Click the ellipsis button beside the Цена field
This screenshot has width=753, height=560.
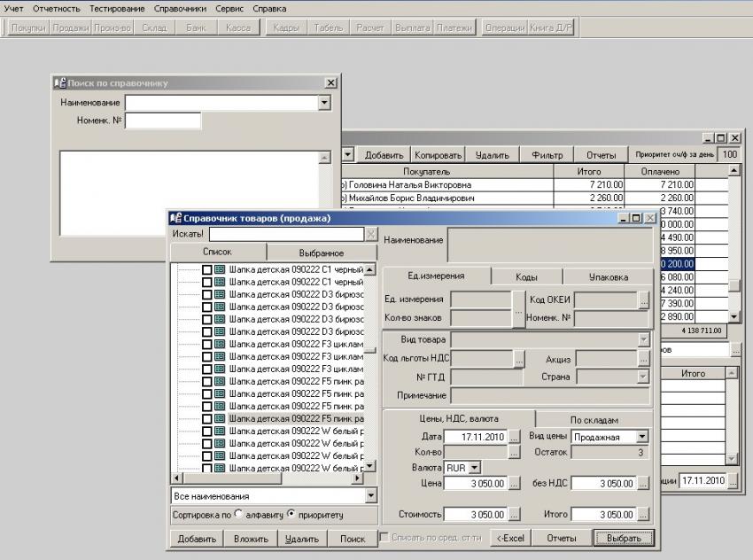tap(514, 484)
